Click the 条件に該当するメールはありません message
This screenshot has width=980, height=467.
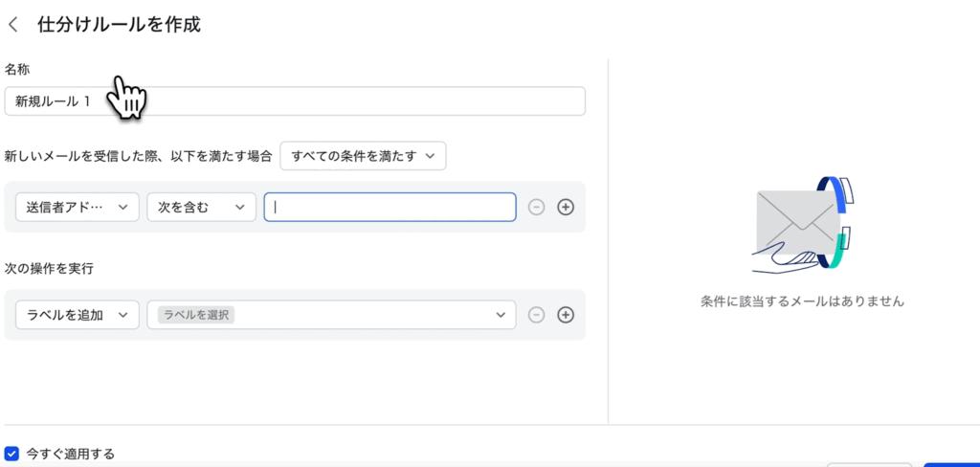[802, 300]
